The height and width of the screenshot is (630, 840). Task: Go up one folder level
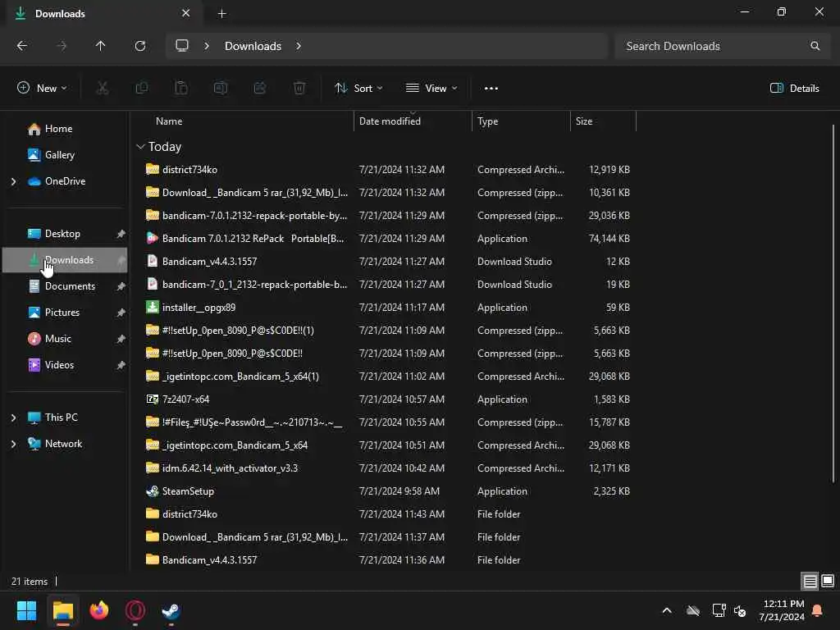[100, 46]
